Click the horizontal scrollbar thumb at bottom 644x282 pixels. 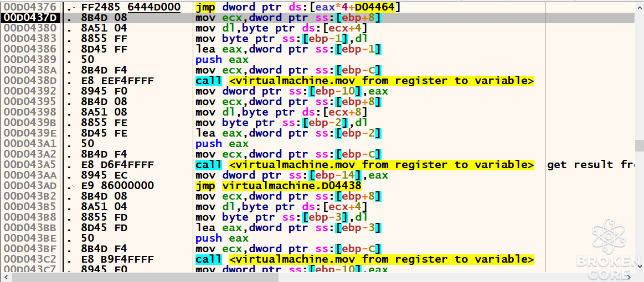(146, 277)
